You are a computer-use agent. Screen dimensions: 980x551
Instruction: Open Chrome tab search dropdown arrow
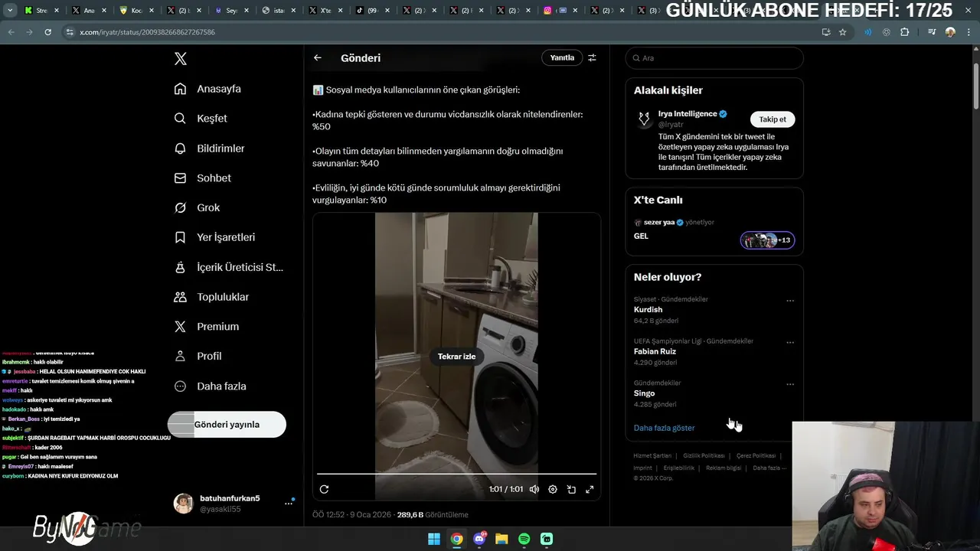coord(10,11)
